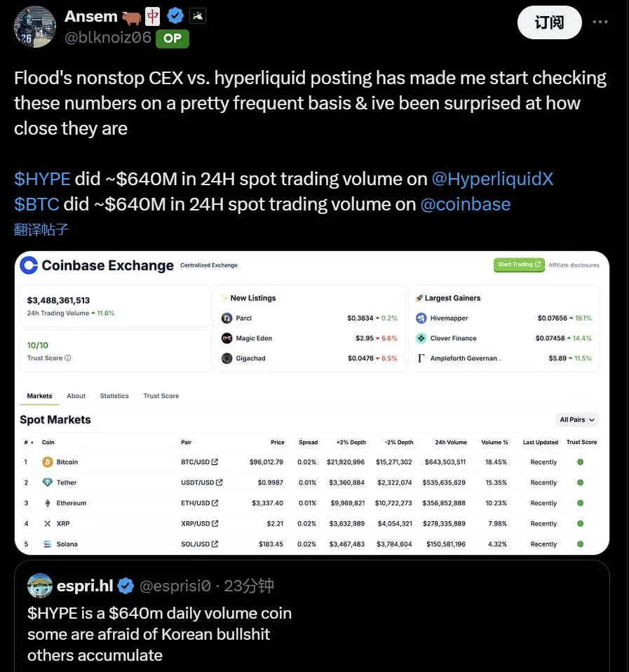Click the Coinbase Exchange logo
The image size is (629, 672).
27,266
